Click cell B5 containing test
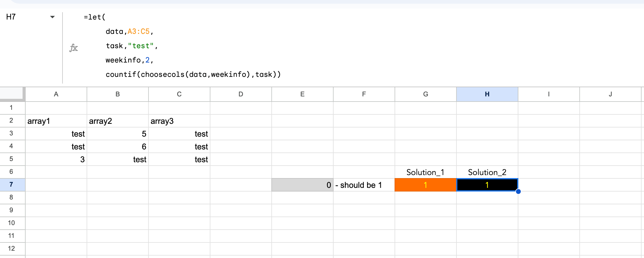Screen dimensions: 644x258 tap(118, 159)
